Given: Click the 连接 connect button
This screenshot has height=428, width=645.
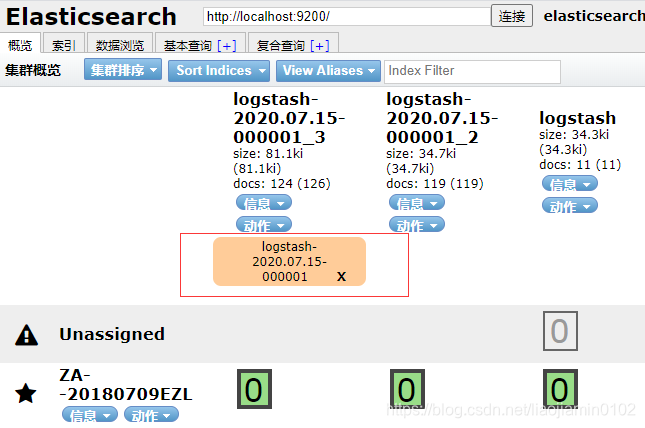Looking at the screenshot, I should coord(512,16).
